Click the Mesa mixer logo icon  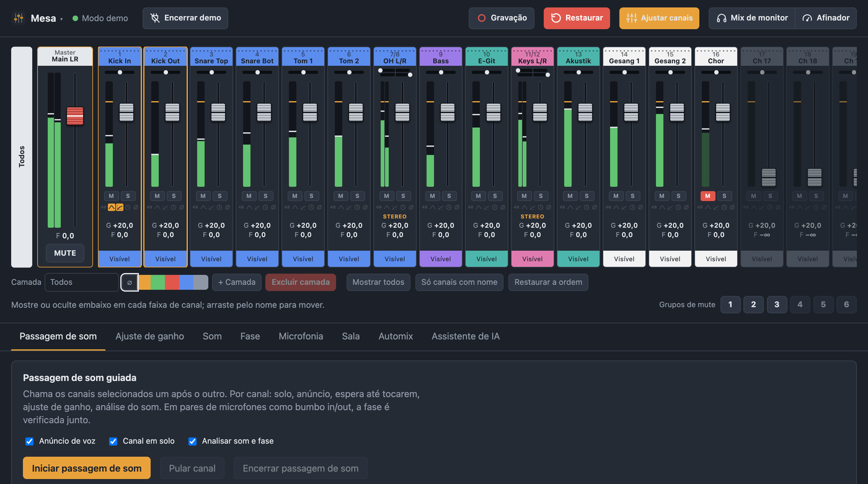click(19, 18)
